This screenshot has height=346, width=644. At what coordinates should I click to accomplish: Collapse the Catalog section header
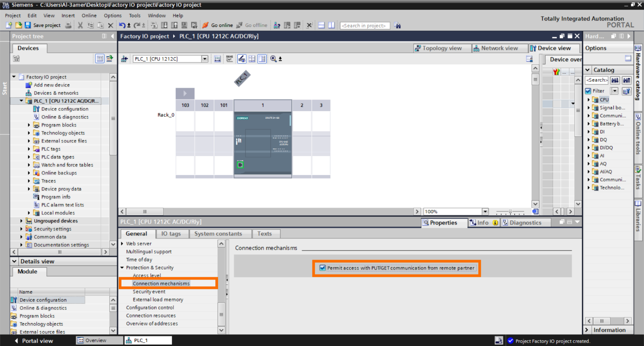coord(588,70)
